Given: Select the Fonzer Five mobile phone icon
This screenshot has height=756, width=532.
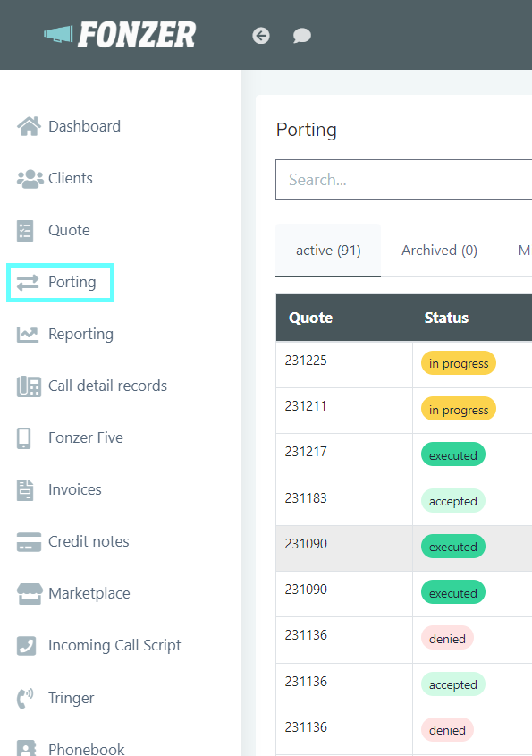Looking at the screenshot, I should coord(23,437).
